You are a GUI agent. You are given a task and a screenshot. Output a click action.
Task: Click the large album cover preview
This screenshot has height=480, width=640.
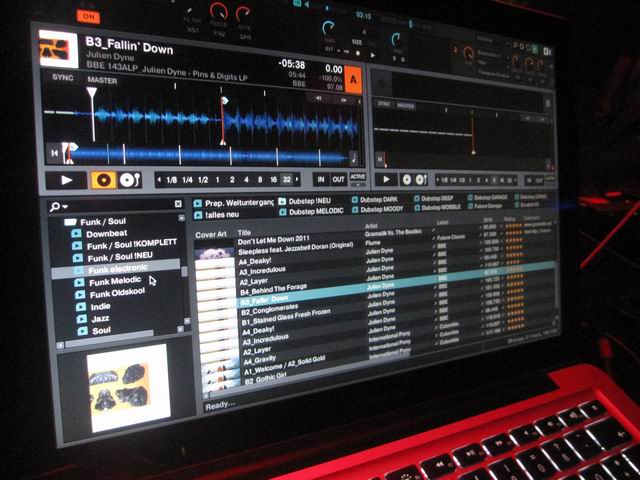click(x=129, y=388)
